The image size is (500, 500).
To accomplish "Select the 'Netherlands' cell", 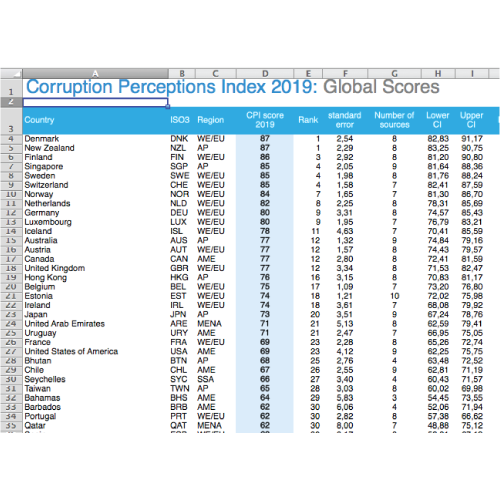I will pos(95,203).
